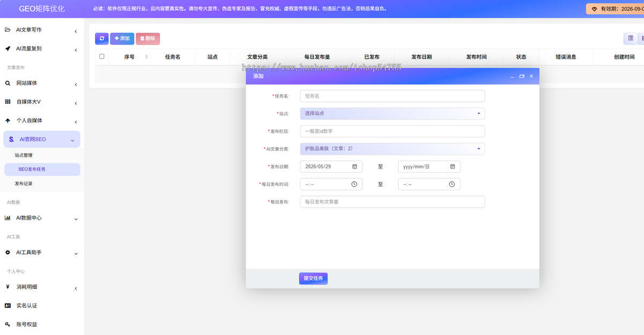This screenshot has width=644, height=335.
Task: Click the bar chart icon beside AI数据中心
Action: [8, 218]
